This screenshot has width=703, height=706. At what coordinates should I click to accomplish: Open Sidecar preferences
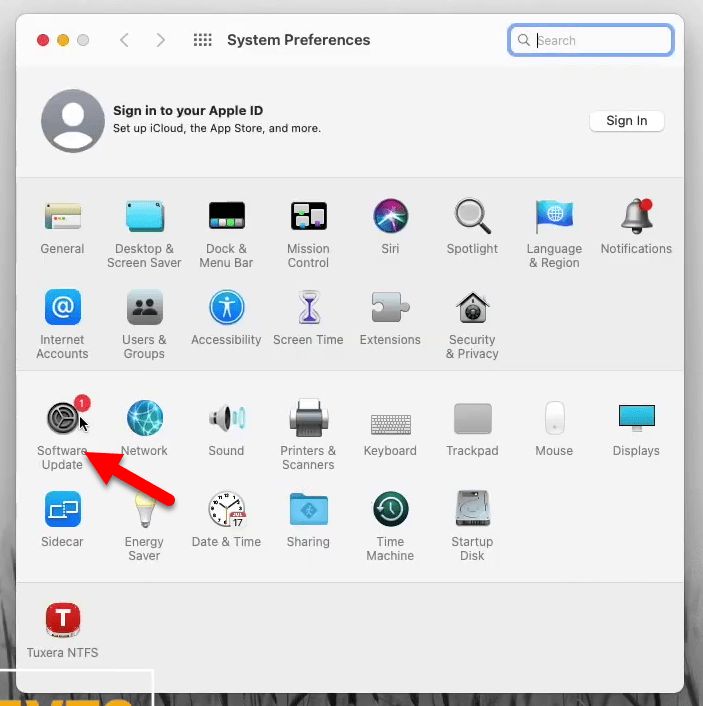[x=63, y=509]
